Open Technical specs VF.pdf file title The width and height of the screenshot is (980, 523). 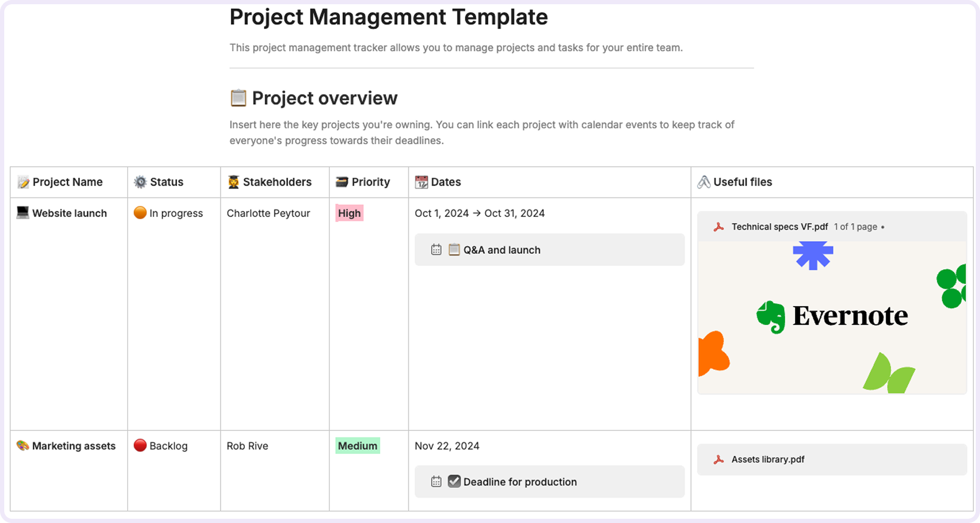779,227
